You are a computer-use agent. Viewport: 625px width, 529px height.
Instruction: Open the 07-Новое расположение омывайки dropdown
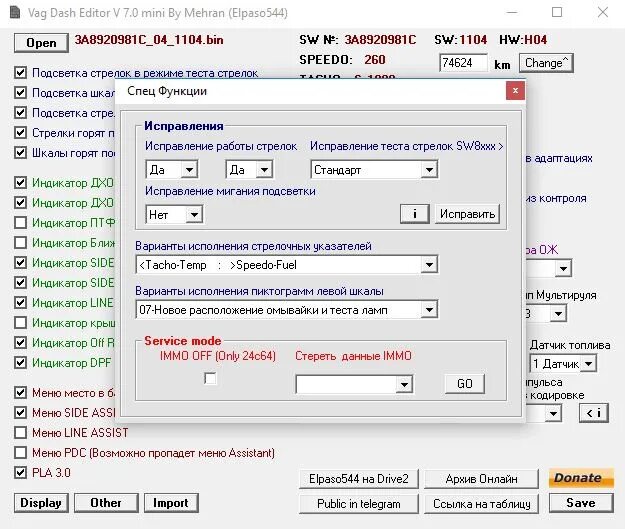pos(287,310)
